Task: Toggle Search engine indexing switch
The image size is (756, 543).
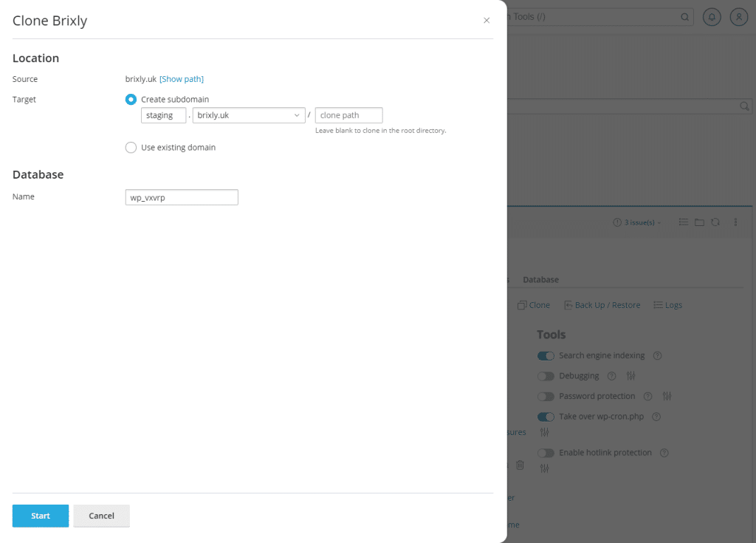Action: pyautogui.click(x=546, y=356)
